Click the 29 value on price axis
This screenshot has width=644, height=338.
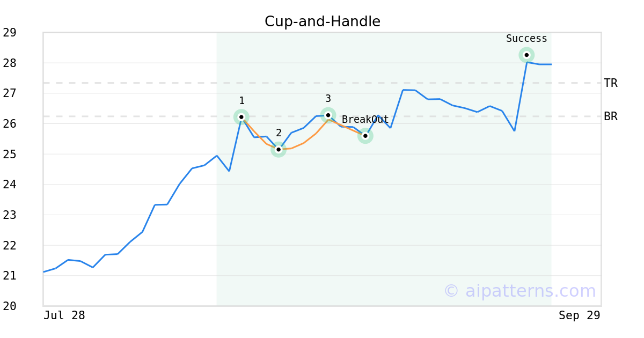click(10, 33)
